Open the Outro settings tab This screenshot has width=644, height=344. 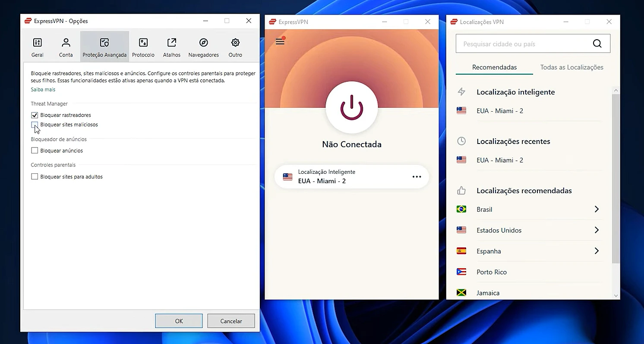[235, 47]
